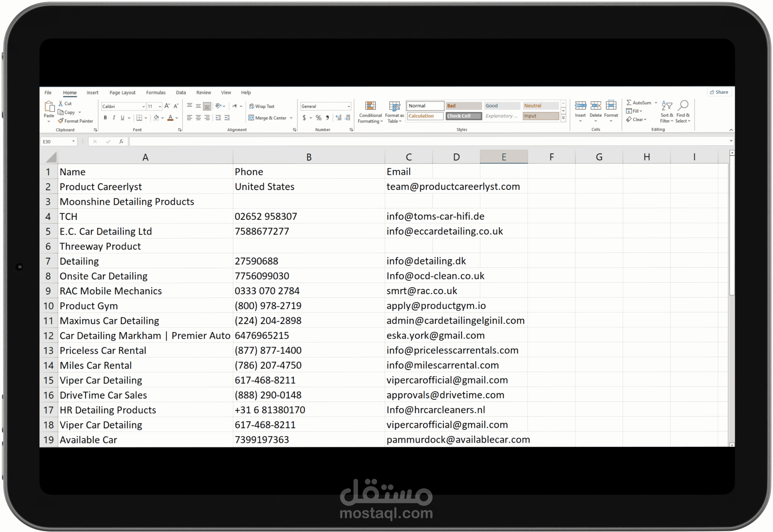Open the Calibri font name dropdown

click(144, 107)
